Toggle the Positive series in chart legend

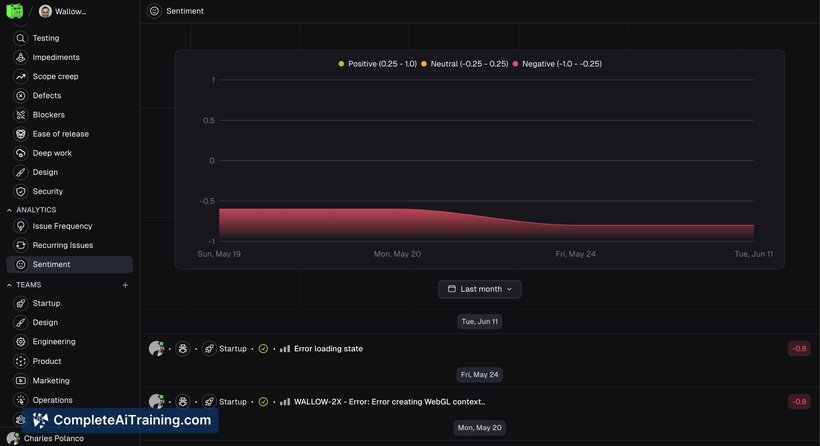click(x=378, y=64)
